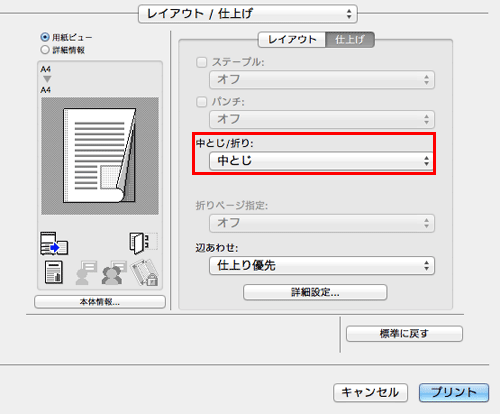This screenshot has width=500, height=414.
Task: Switch to the レイアウト tab
Action: 292,40
